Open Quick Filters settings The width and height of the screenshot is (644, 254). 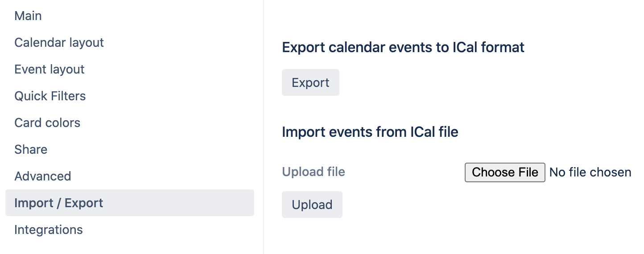coord(50,96)
